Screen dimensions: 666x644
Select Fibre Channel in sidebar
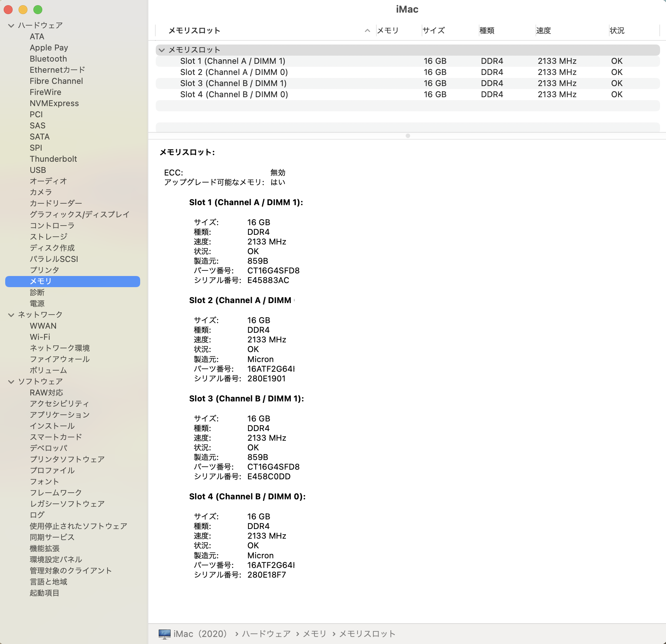(56, 81)
